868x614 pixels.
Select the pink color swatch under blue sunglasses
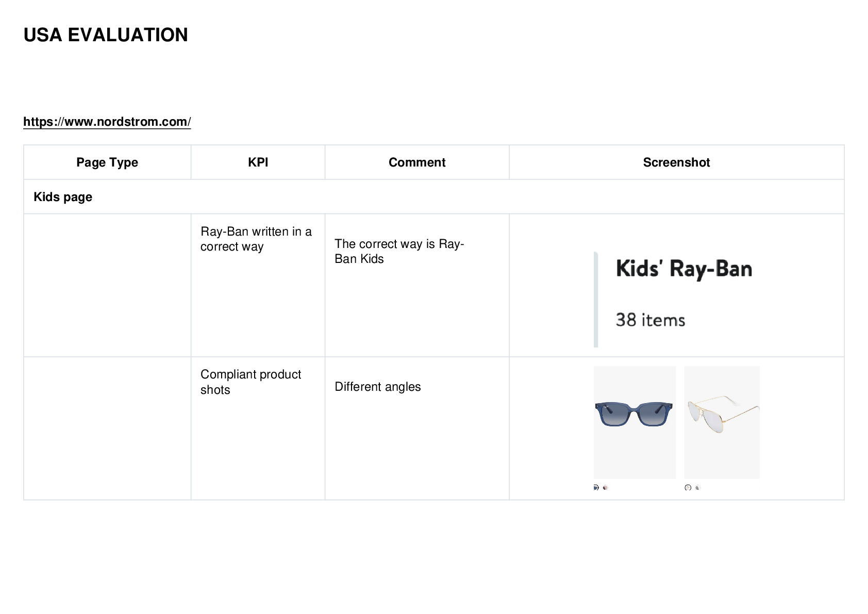[606, 487]
